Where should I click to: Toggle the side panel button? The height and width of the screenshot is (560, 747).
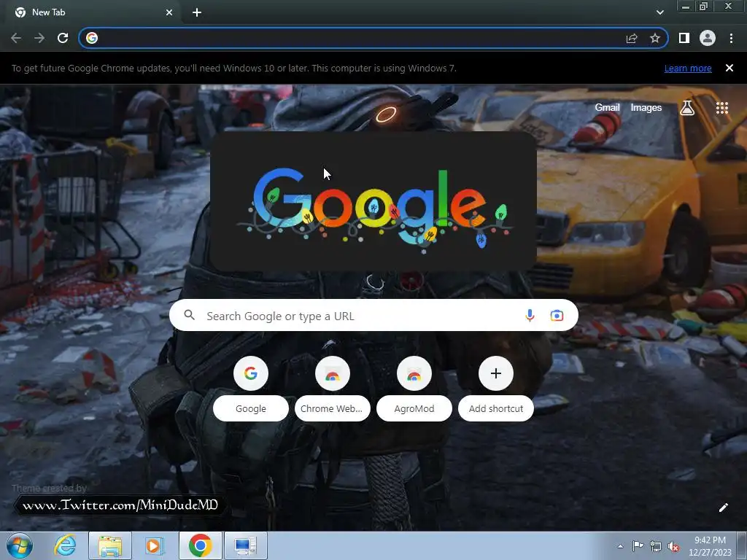click(684, 38)
